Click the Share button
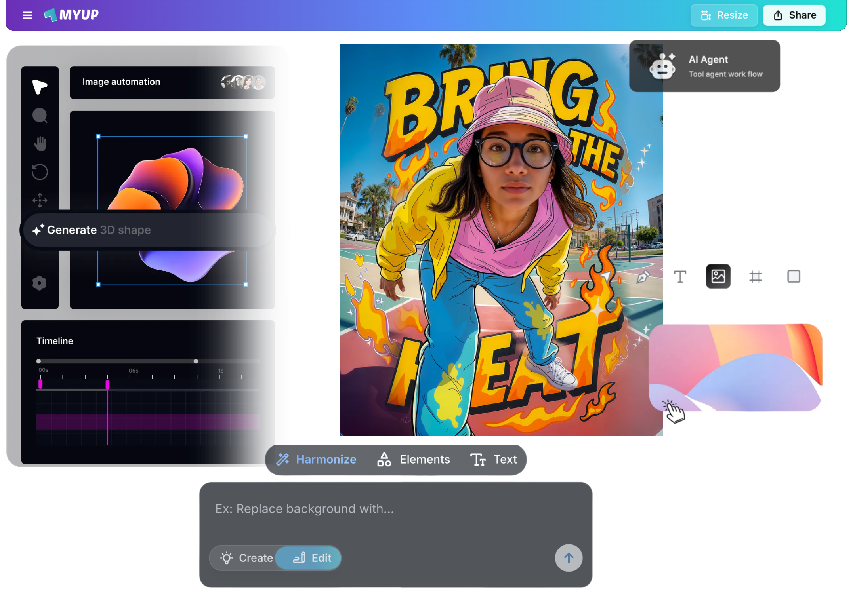The height and width of the screenshot is (616, 853). point(794,15)
